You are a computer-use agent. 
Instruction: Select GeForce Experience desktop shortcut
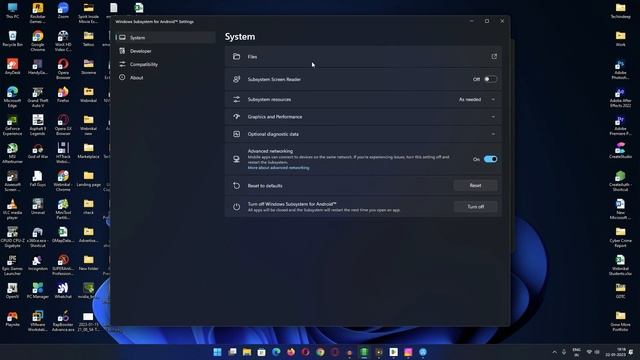pos(12,125)
